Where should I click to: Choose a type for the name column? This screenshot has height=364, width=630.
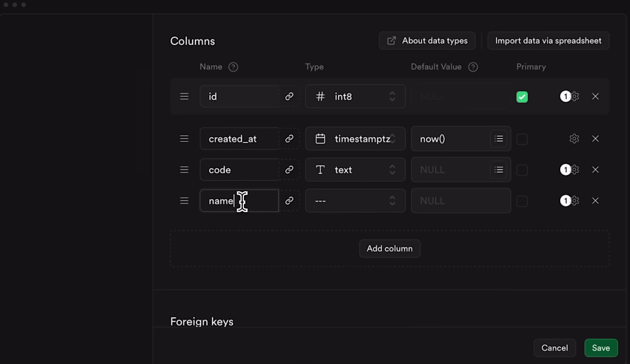point(355,201)
